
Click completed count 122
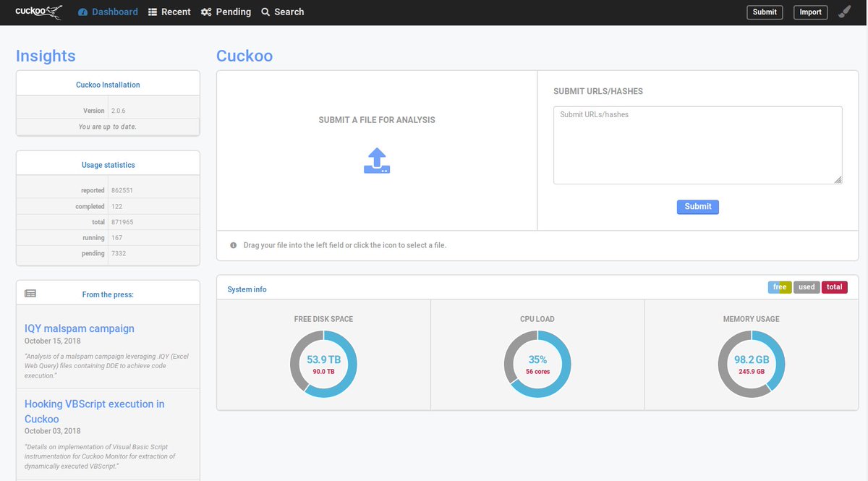(x=116, y=207)
